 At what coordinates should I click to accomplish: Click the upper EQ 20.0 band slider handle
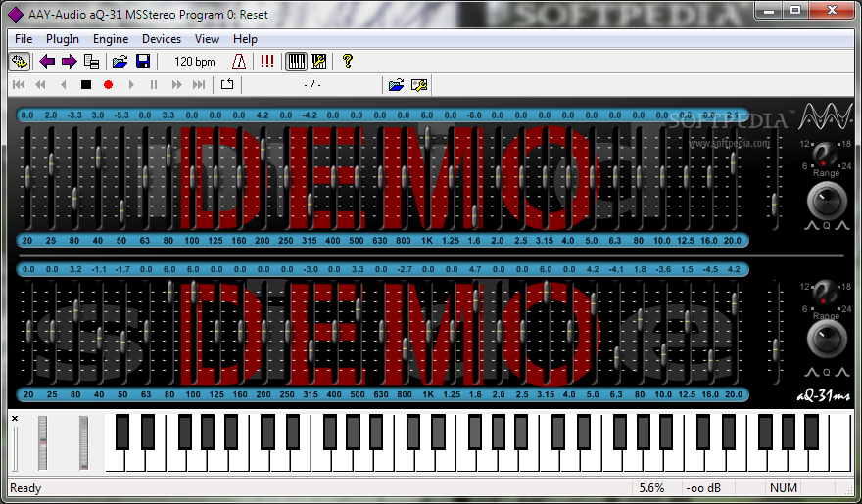coord(734,162)
